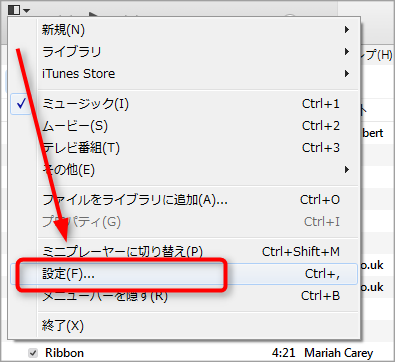Switch to ムービー(S) library
395x362 pixels.
[184, 126]
